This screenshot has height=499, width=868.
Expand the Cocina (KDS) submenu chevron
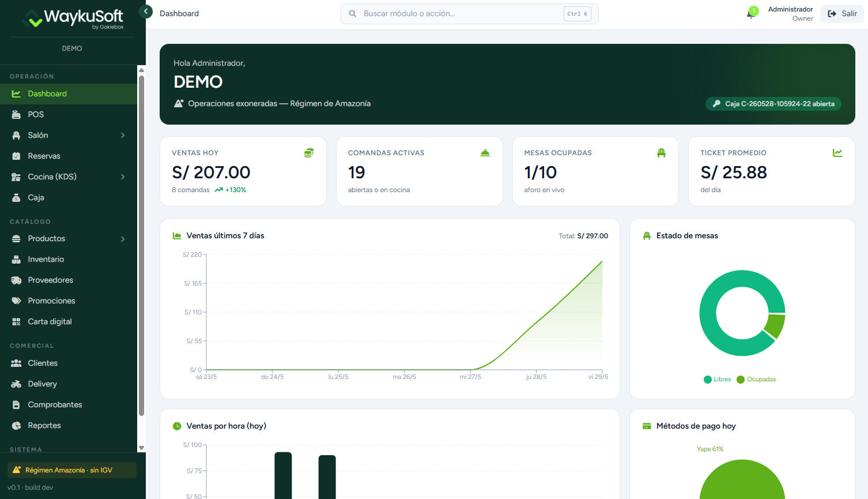[x=123, y=177]
